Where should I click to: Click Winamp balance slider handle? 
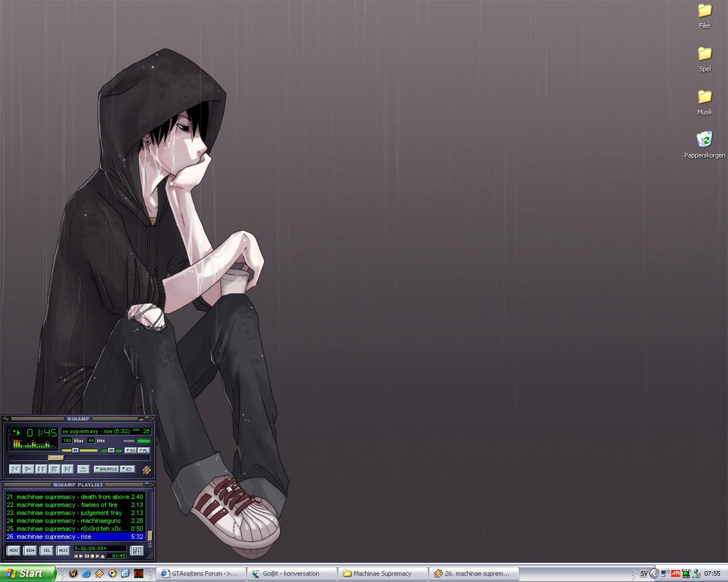(x=111, y=450)
